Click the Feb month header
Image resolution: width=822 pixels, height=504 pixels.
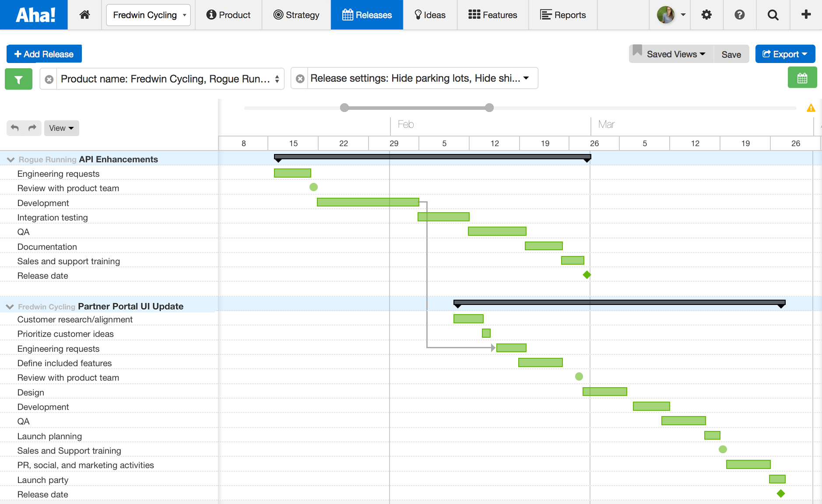[406, 124]
